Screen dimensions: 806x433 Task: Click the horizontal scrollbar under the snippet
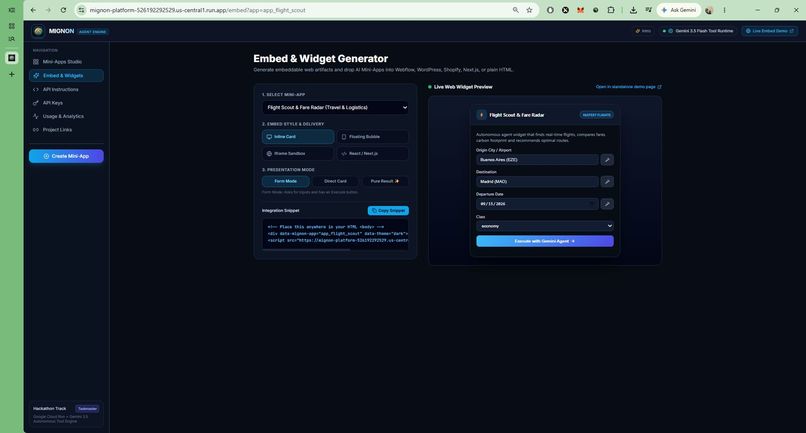point(306,249)
